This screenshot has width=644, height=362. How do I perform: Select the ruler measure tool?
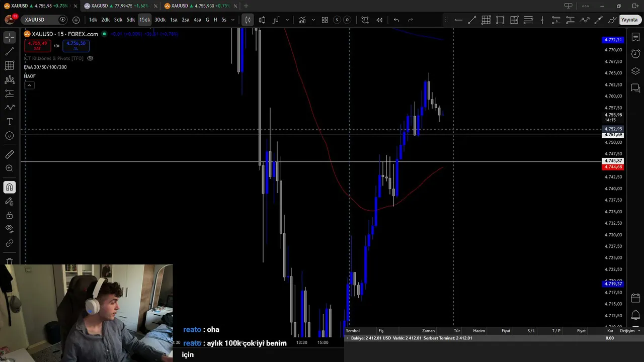pos(10,154)
